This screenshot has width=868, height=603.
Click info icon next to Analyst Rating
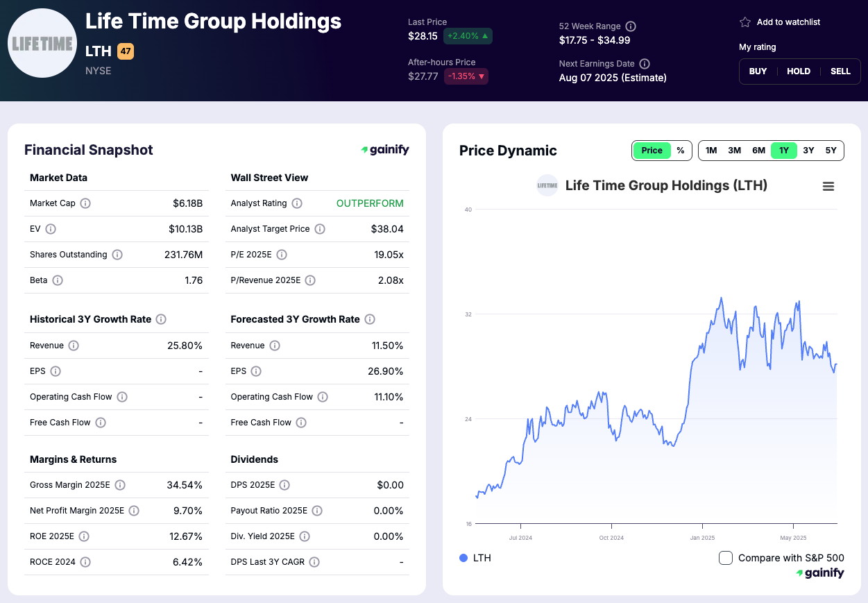[x=297, y=203]
